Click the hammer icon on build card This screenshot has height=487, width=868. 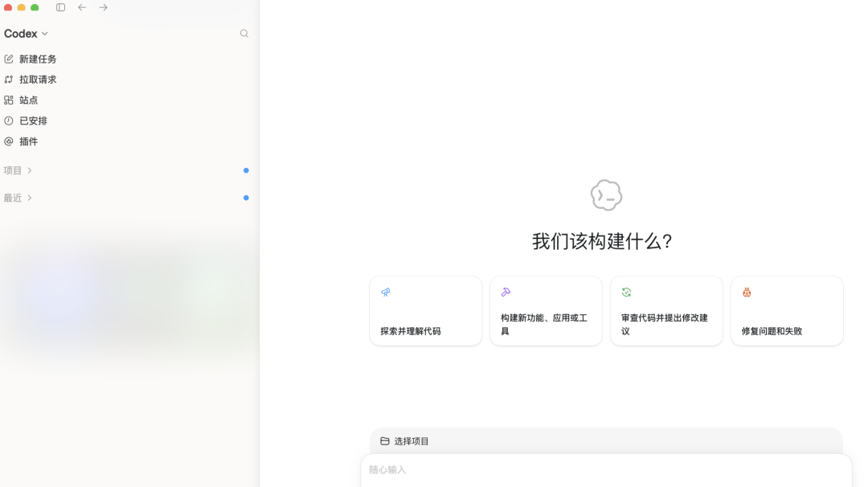pyautogui.click(x=506, y=293)
